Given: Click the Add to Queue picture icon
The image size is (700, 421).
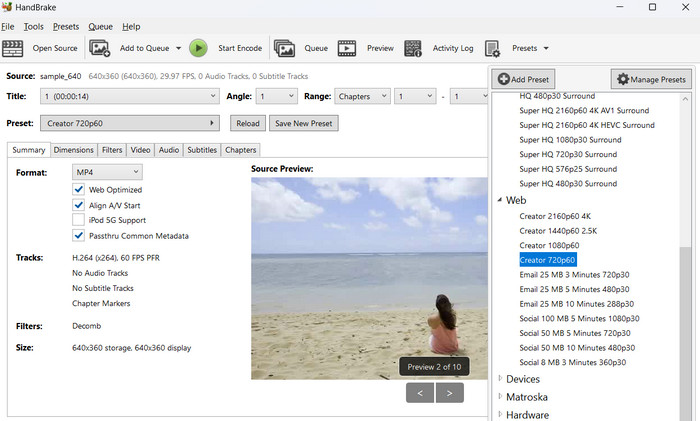Looking at the screenshot, I should (100, 48).
